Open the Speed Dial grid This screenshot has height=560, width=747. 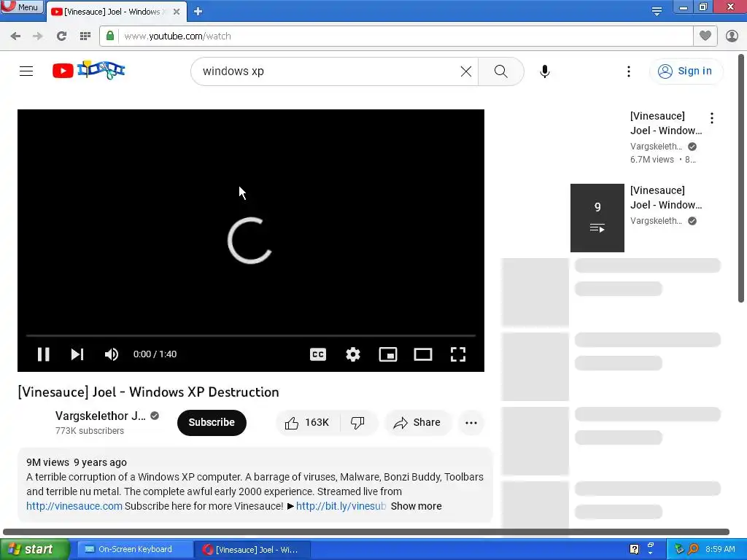[85, 36]
